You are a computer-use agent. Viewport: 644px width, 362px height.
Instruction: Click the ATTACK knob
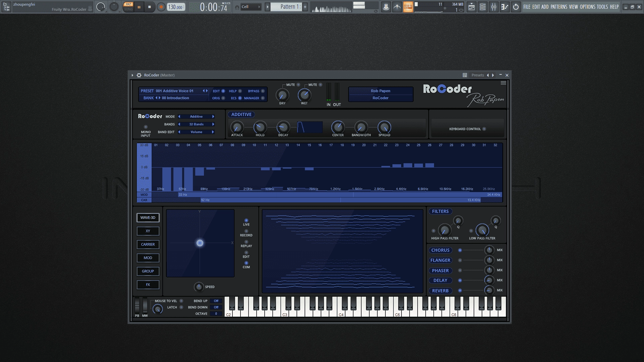[237, 127]
